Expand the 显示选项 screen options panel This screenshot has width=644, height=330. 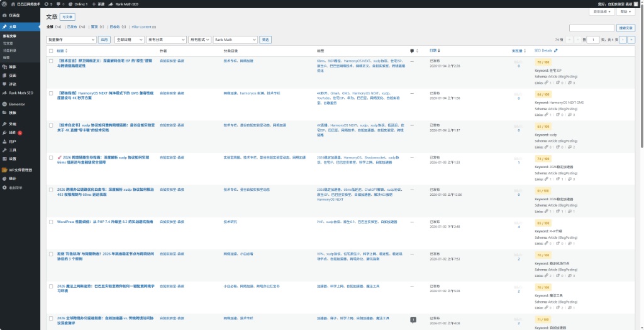(x=602, y=12)
